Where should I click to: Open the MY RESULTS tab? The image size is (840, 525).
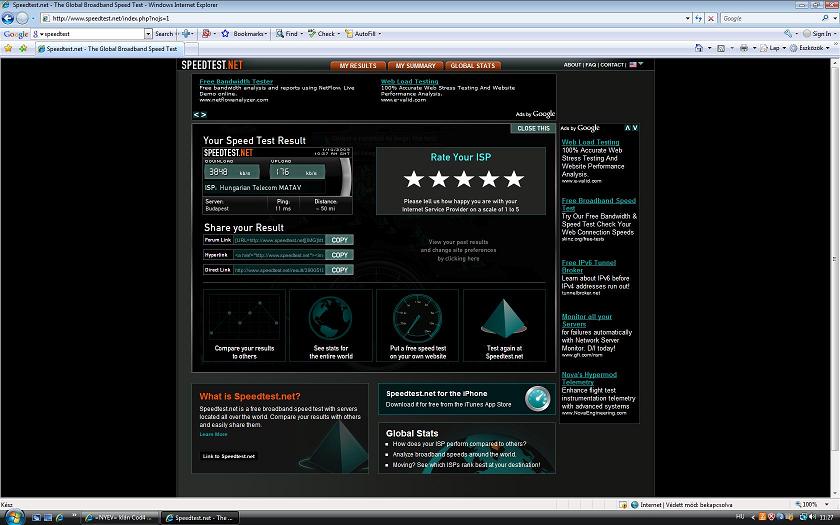tap(357, 65)
